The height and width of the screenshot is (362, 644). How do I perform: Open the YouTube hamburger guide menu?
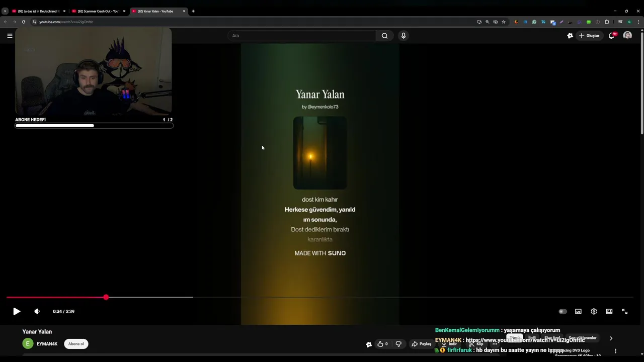10,36
